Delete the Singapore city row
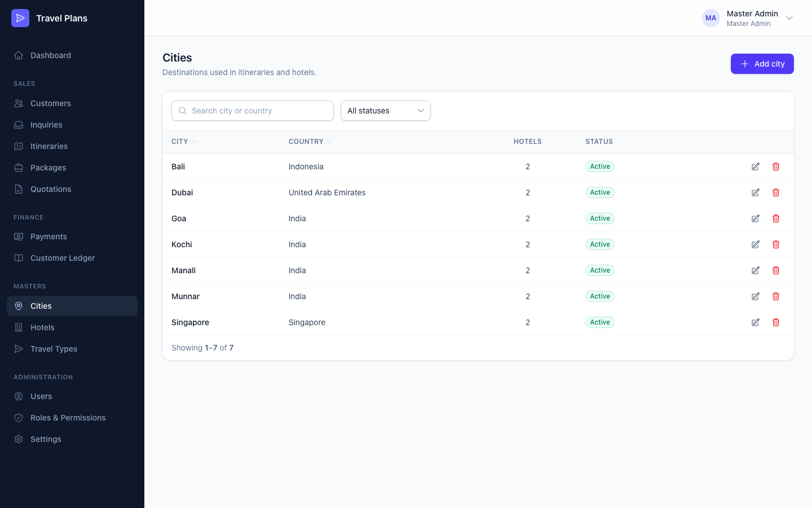 coord(776,322)
